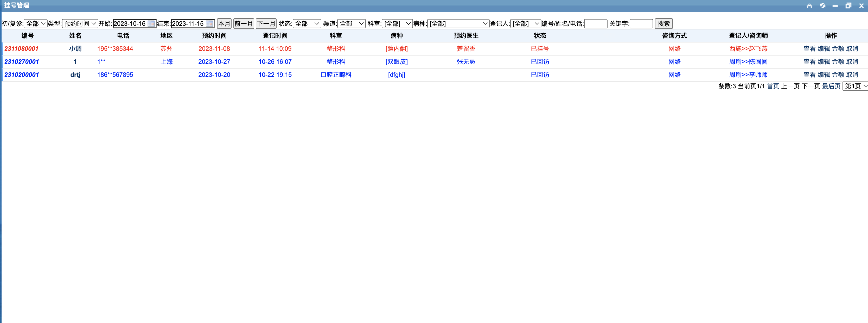Image resolution: width=868 pixels, height=323 pixels.
Task: Click doctor name 张无忌
Action: tap(466, 62)
